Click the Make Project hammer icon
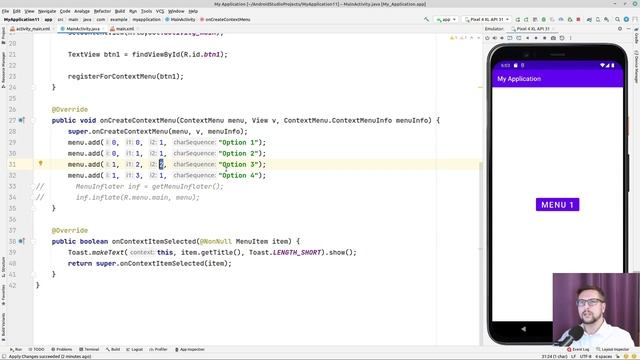Image resolution: width=640 pixels, height=360 pixels. 427,19
